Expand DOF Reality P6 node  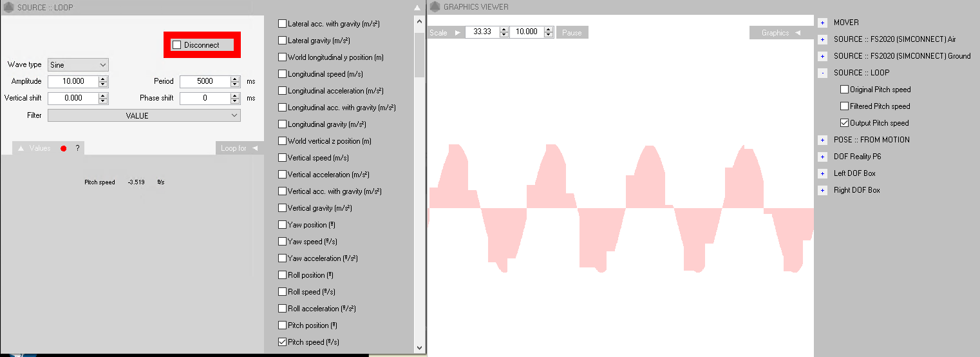[823, 157]
